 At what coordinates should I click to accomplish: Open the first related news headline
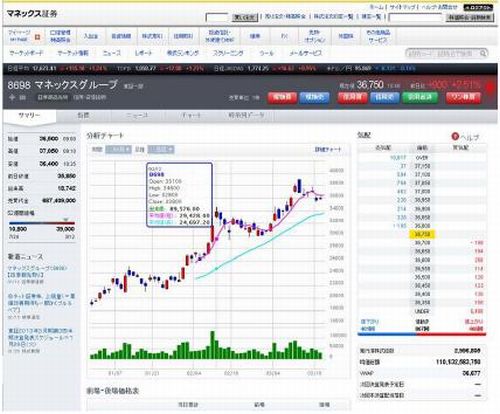(37, 271)
